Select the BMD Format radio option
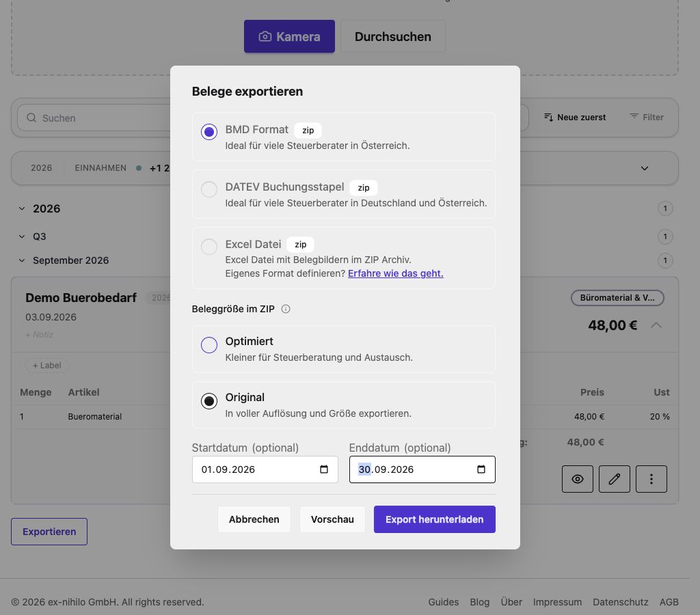This screenshot has height=615, width=700. 209,132
